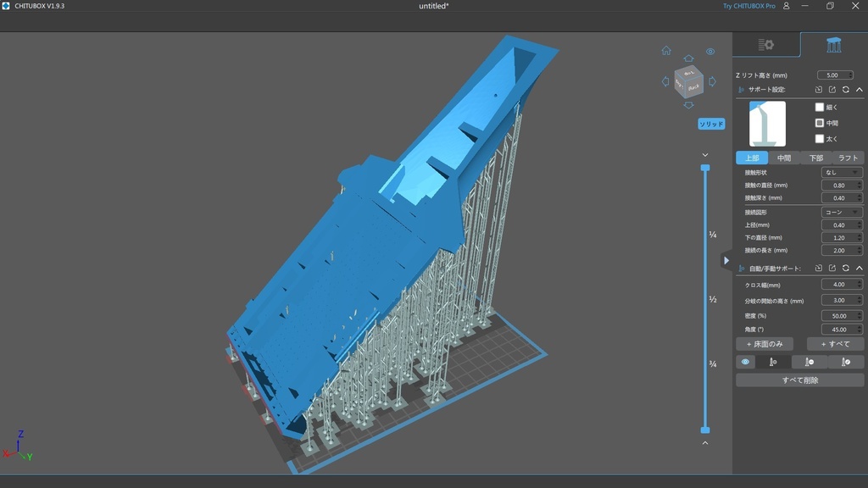Collapse the サポート設定 section chevron
This screenshot has width=868, height=488.
point(859,89)
